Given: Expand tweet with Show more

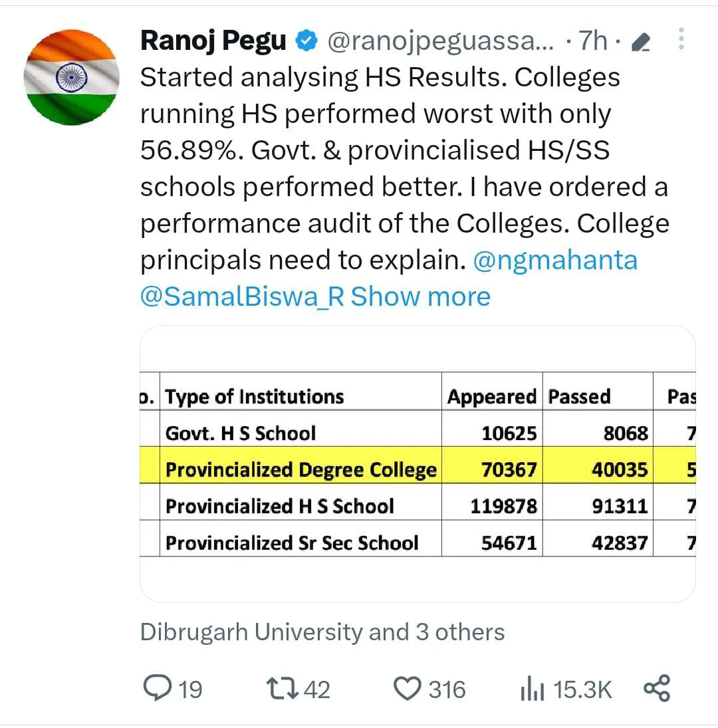Looking at the screenshot, I should point(421,297).
